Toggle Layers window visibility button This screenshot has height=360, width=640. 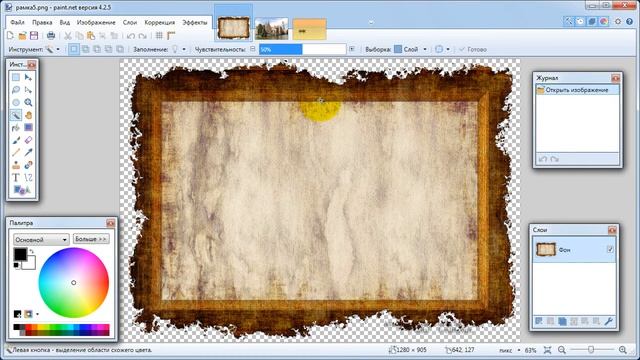pos(592,22)
